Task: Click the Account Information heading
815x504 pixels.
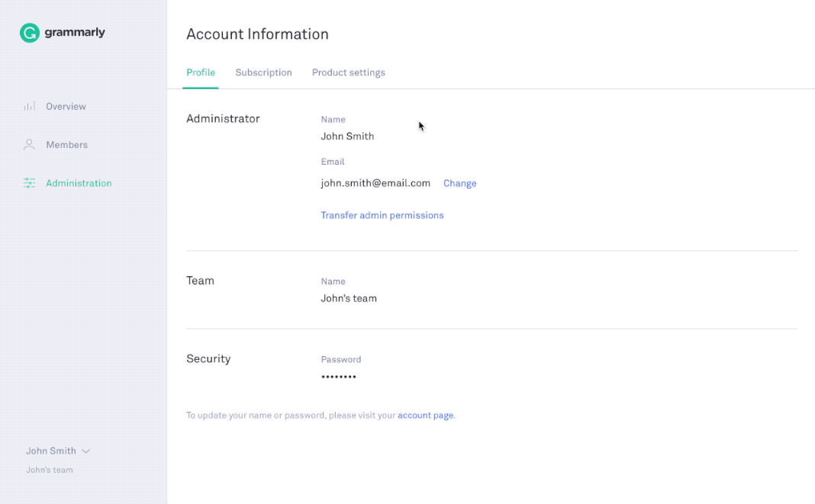Action: tap(257, 34)
